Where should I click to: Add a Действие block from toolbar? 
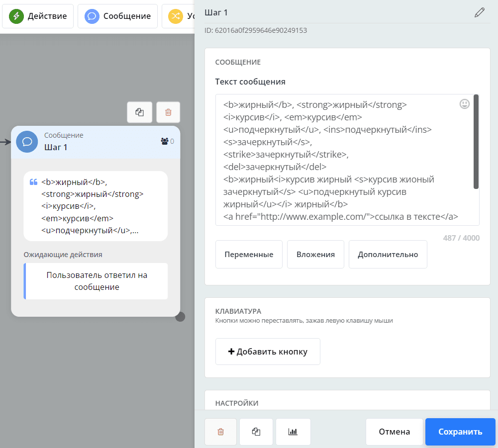(38, 16)
